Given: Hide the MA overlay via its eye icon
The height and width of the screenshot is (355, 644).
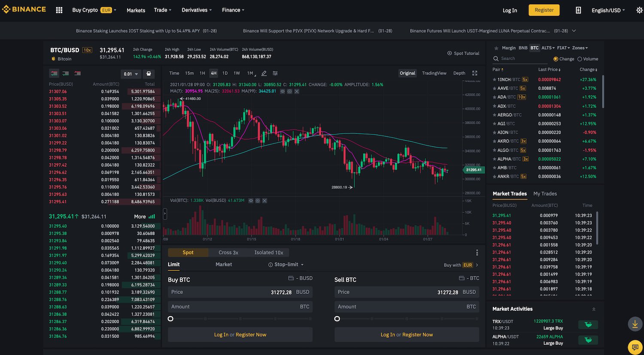Looking at the screenshot, I should tap(282, 92).
